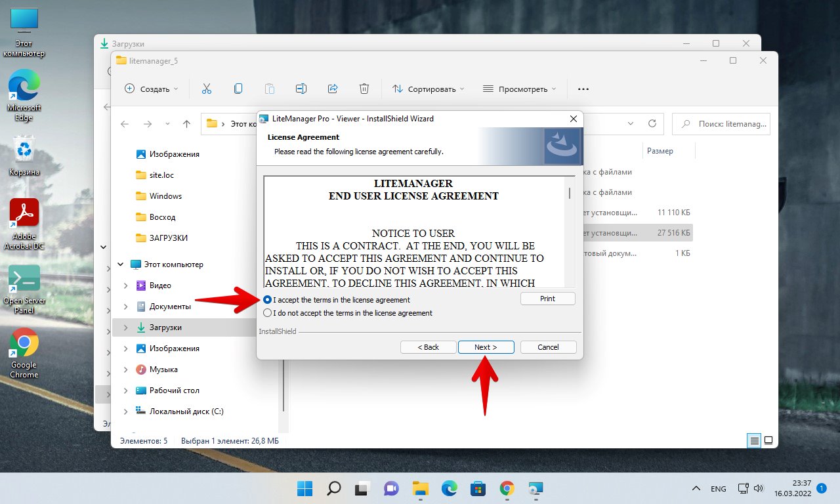
Task: Click the Explorer search field
Action: pos(722,123)
